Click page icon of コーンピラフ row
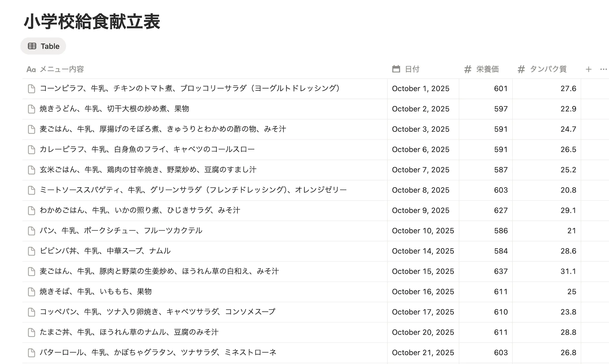Image resolution: width=609 pixels, height=364 pixels. coord(31,89)
